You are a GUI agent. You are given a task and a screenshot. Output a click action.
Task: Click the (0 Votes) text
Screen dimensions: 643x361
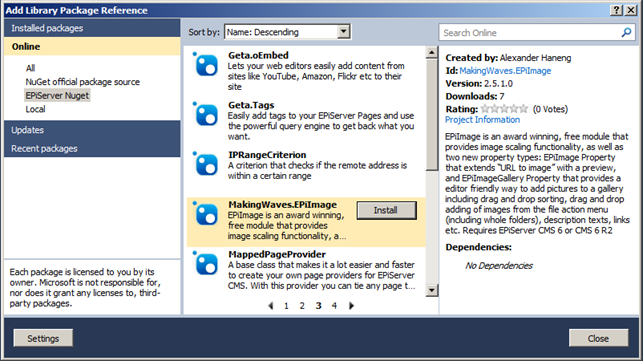(550, 109)
